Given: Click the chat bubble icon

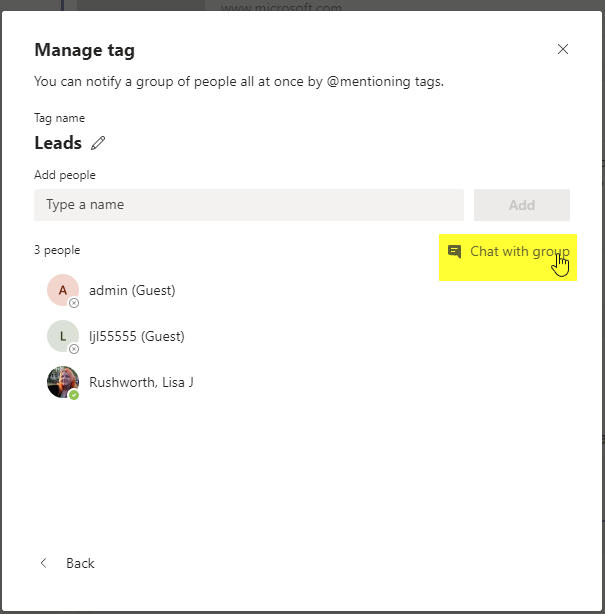Looking at the screenshot, I should (x=454, y=251).
